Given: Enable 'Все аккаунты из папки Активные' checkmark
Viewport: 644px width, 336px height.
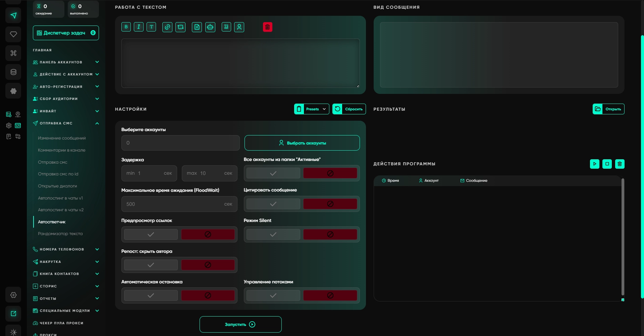Looking at the screenshot, I should tap(273, 173).
